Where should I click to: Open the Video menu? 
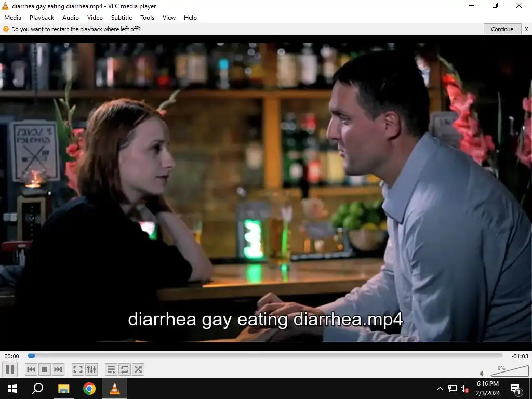point(95,18)
